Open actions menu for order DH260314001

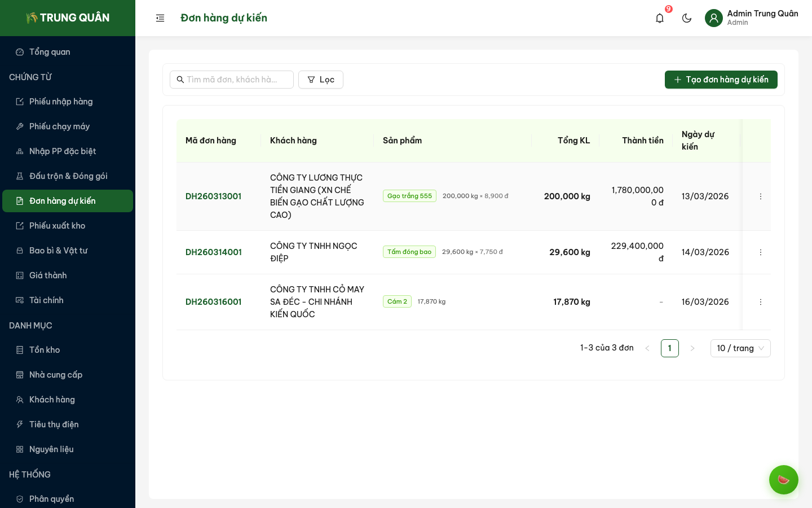760,252
